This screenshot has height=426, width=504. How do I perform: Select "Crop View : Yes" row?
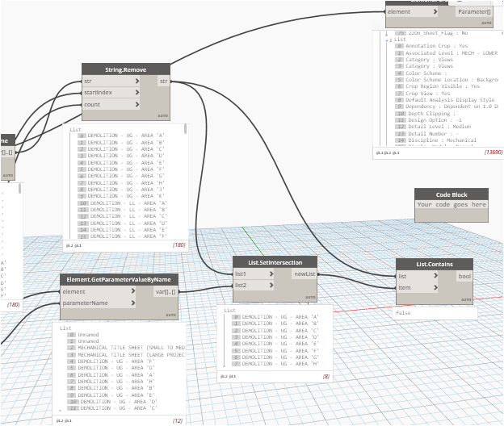coord(422,94)
